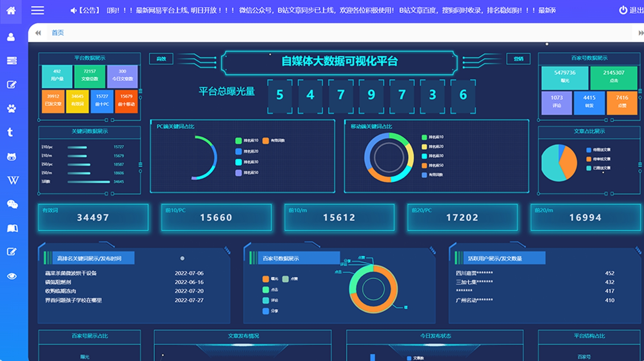Image resolution: width=644 pixels, height=361 pixels.
Task: Click the 营销 label button
Action: [518, 59]
